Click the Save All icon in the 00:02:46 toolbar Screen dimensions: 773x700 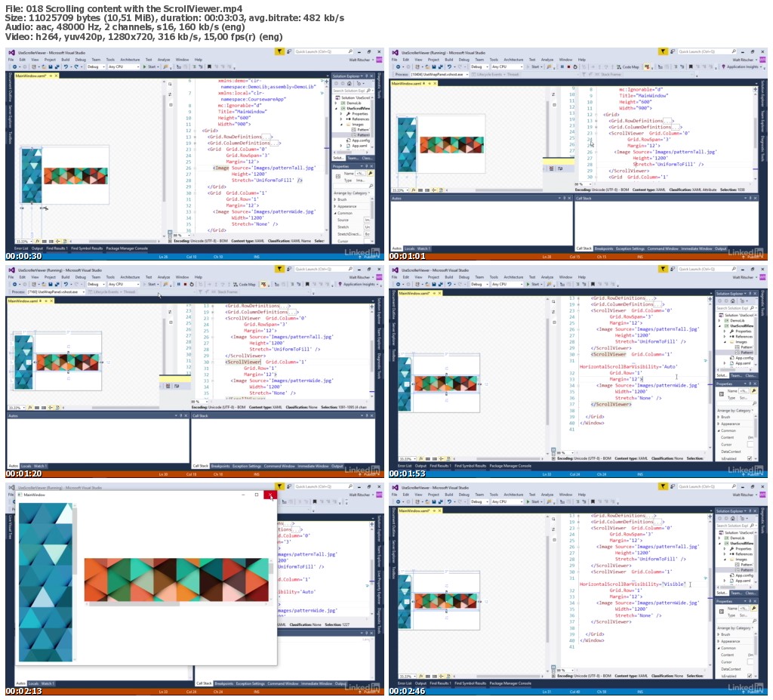click(440, 501)
